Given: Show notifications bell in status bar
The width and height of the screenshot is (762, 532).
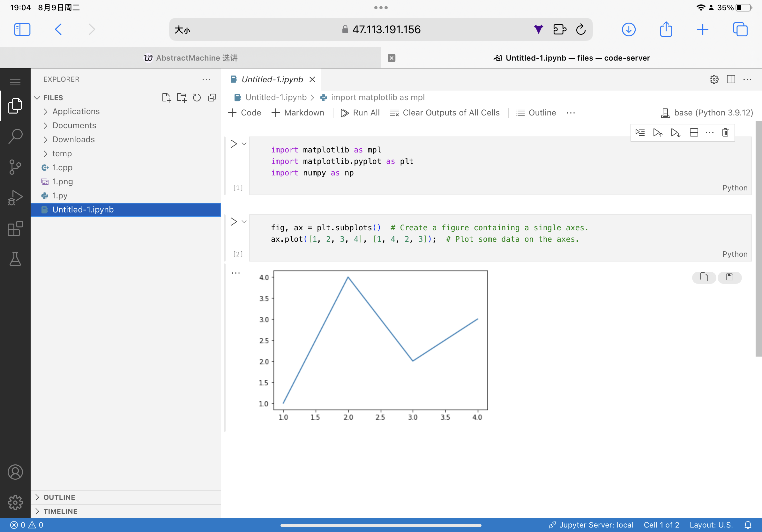Looking at the screenshot, I should coord(748,525).
